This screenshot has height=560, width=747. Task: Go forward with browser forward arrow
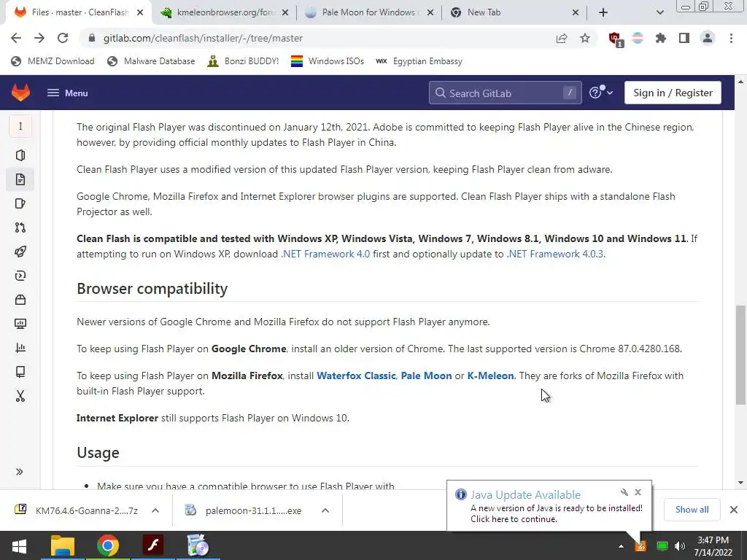pyautogui.click(x=39, y=38)
